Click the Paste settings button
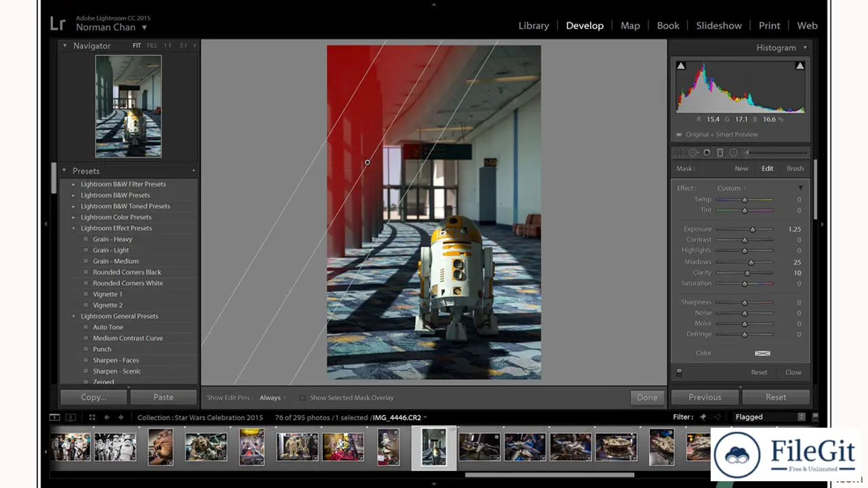 (163, 397)
